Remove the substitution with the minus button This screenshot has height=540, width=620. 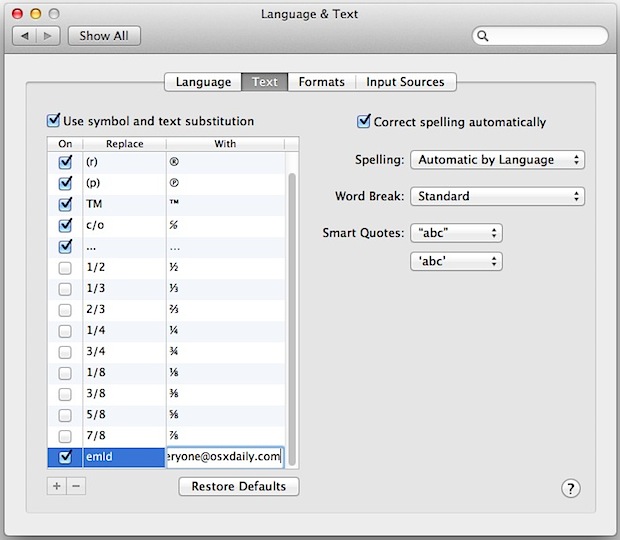tap(76, 486)
